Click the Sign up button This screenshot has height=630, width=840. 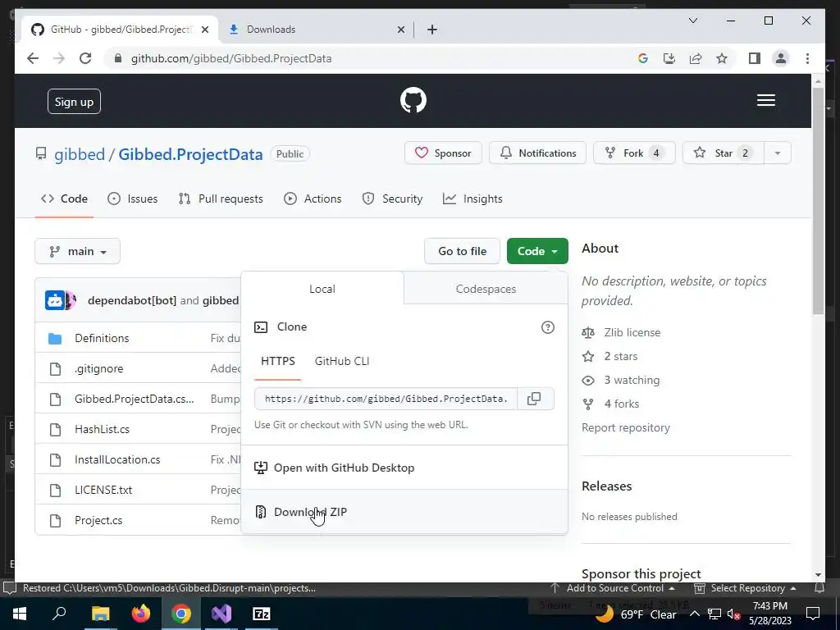(74, 101)
